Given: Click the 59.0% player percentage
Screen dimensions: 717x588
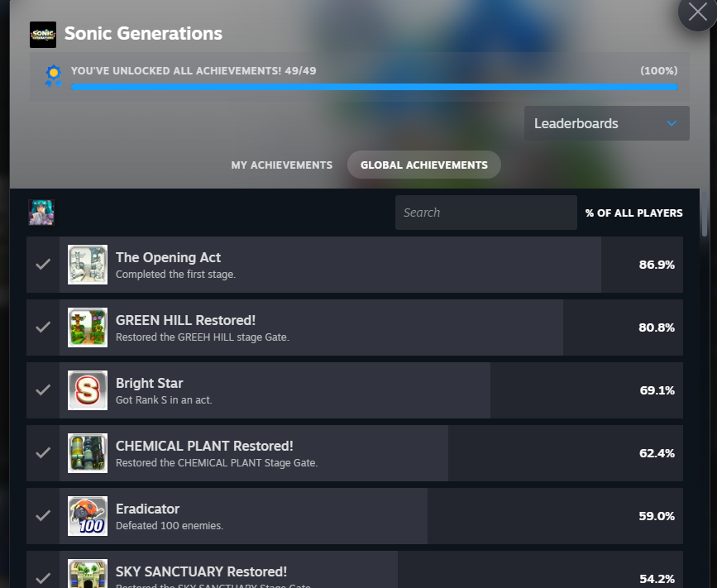Looking at the screenshot, I should coord(657,516).
